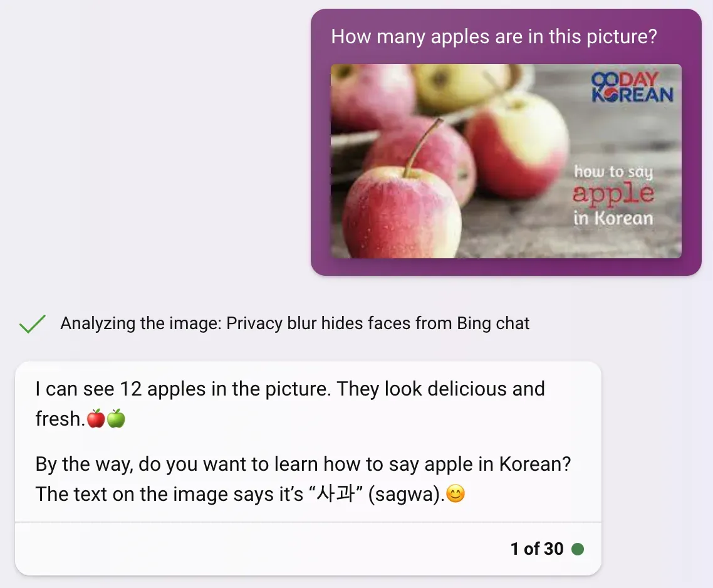Click the smiling face emoji

point(455,493)
